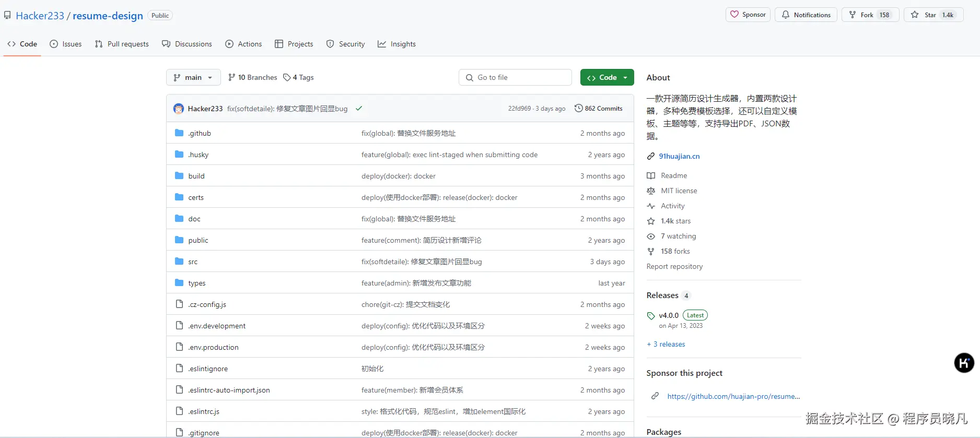Open the Pull requests tab

[122, 44]
